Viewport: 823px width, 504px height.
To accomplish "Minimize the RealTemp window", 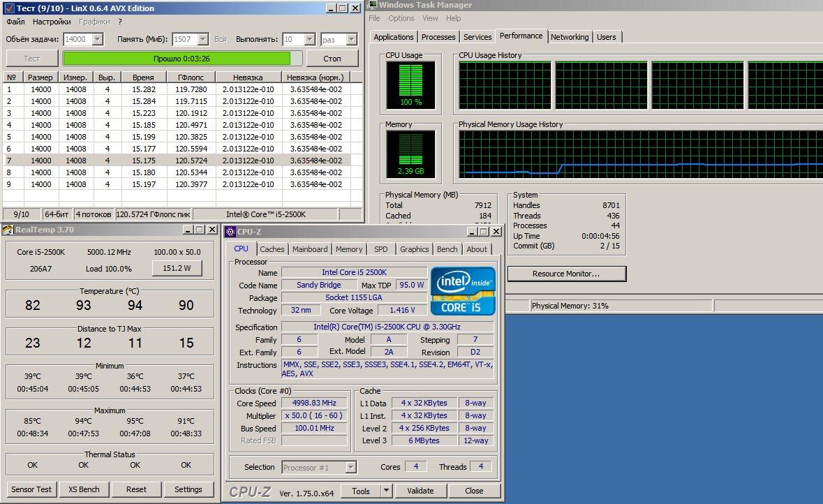I will [188, 230].
